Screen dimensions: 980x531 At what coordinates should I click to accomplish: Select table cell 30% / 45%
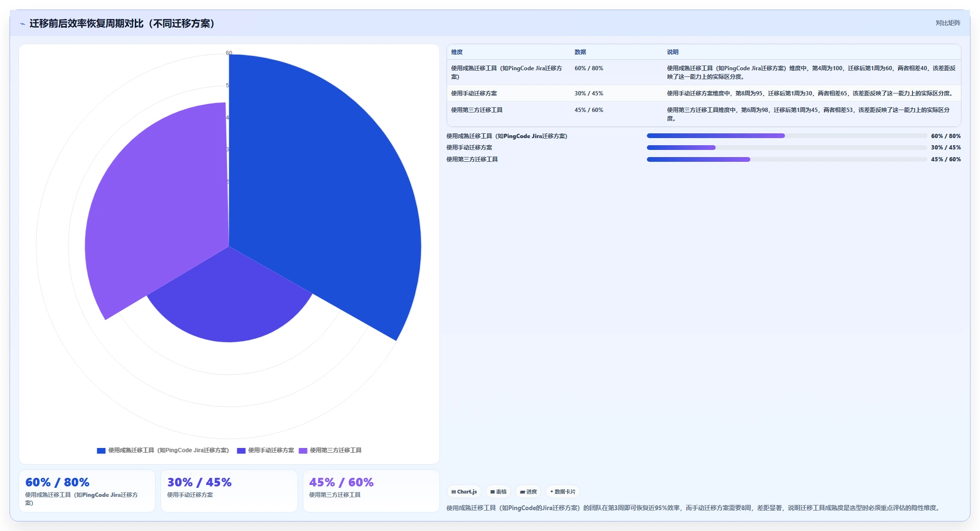coord(588,93)
